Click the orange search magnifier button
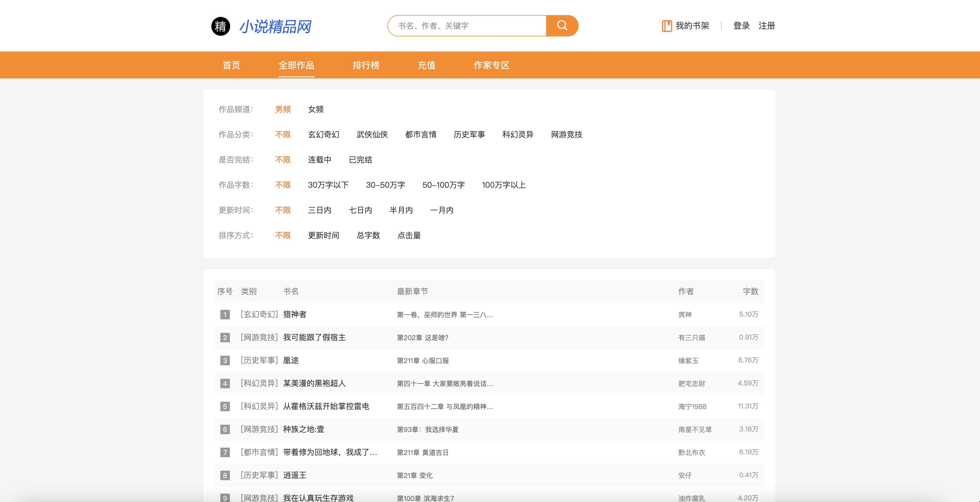Image resolution: width=980 pixels, height=502 pixels. click(561, 26)
